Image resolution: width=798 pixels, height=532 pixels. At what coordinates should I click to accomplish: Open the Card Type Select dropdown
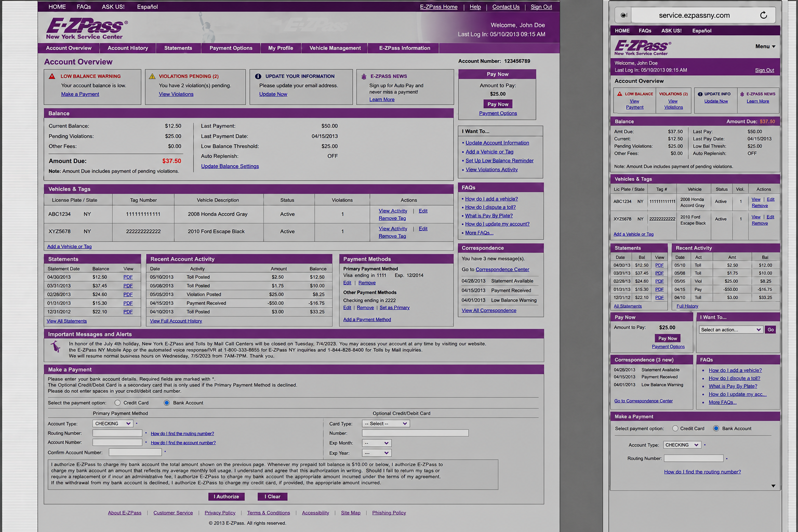pos(386,424)
